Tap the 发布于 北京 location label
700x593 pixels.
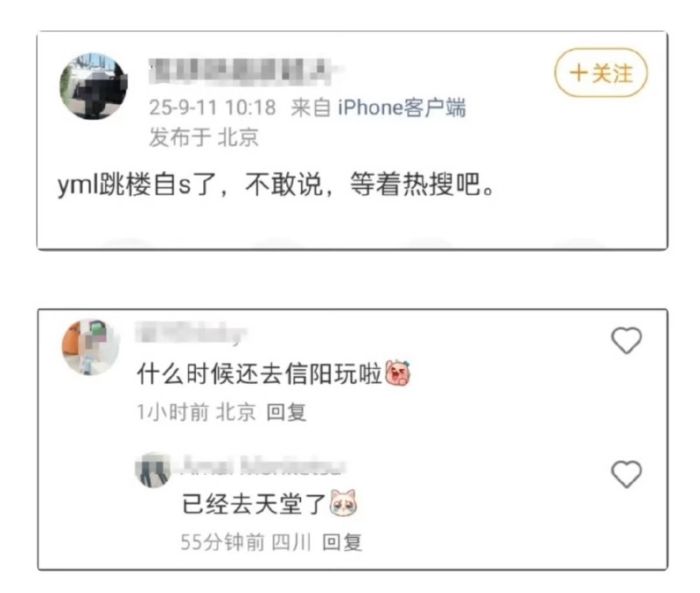(x=204, y=136)
